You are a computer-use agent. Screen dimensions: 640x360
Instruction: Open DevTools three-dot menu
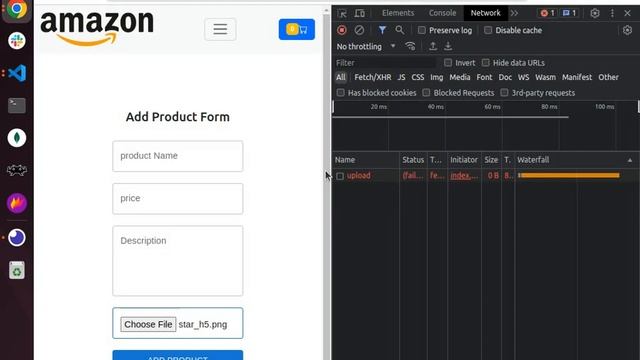click(612, 13)
